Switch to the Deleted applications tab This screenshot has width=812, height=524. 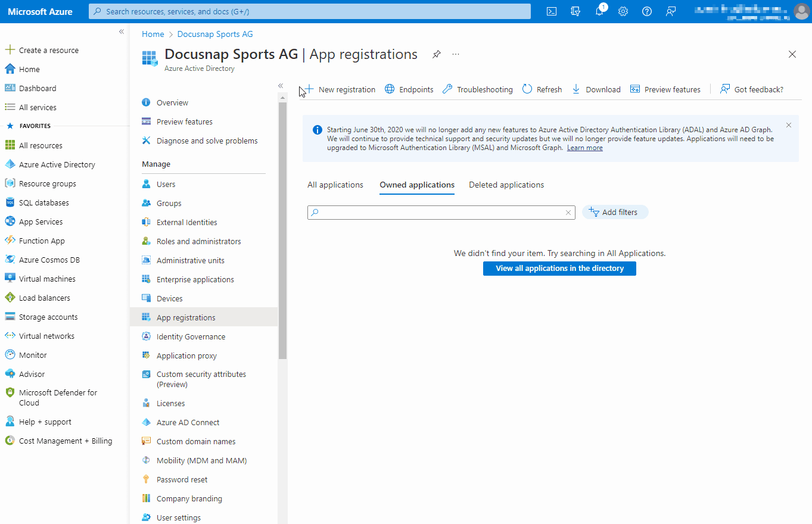[506, 185]
